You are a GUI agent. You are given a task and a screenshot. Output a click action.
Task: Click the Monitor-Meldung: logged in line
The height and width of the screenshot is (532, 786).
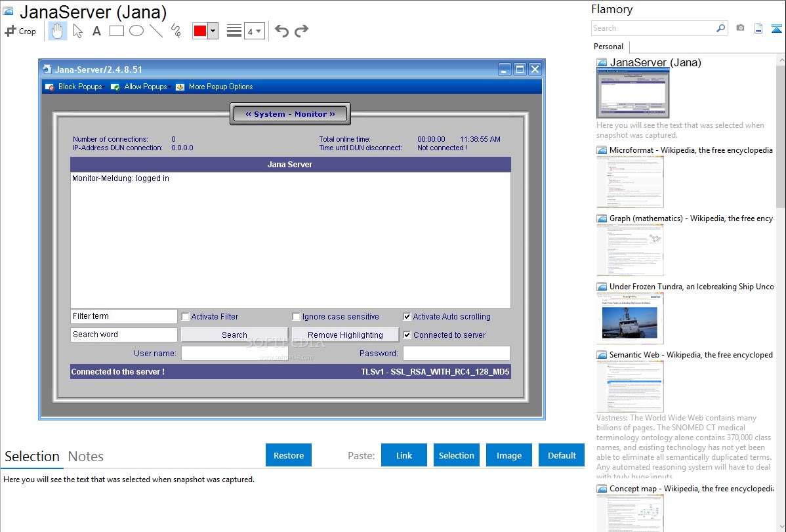pos(121,178)
